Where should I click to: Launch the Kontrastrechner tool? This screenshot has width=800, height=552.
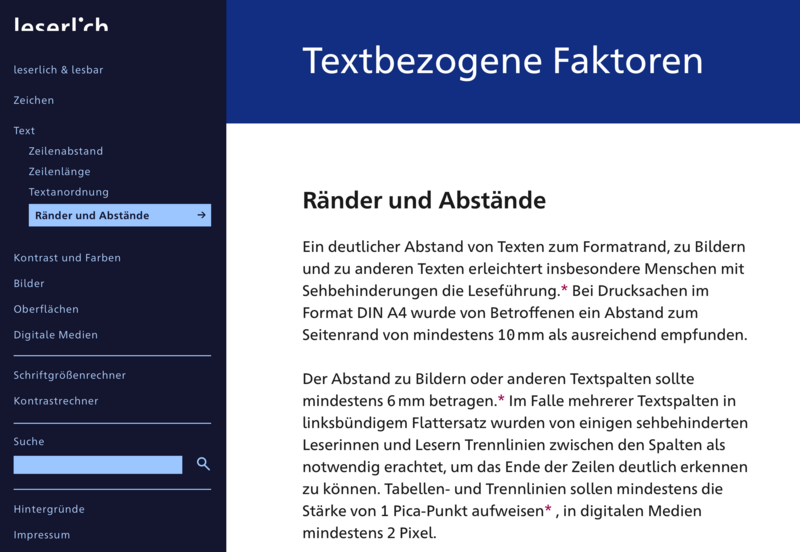[x=56, y=401]
